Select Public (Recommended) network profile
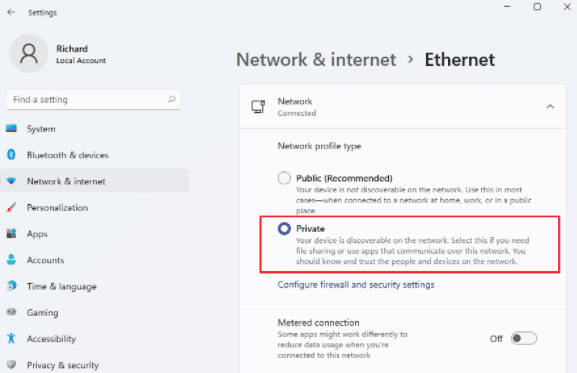577x373 pixels. tap(284, 178)
